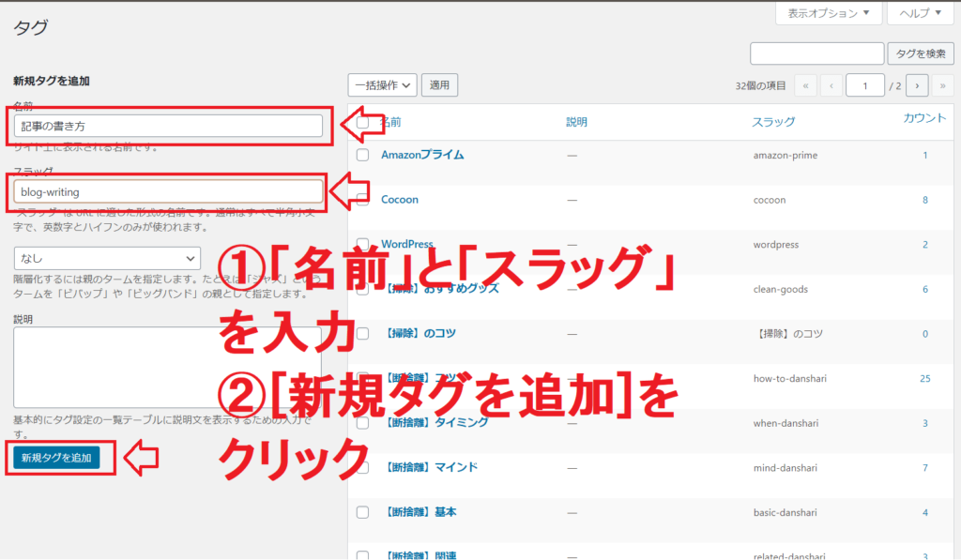This screenshot has width=961, height=560.
Task: Select the Cocoon tag checkbox
Action: click(362, 200)
